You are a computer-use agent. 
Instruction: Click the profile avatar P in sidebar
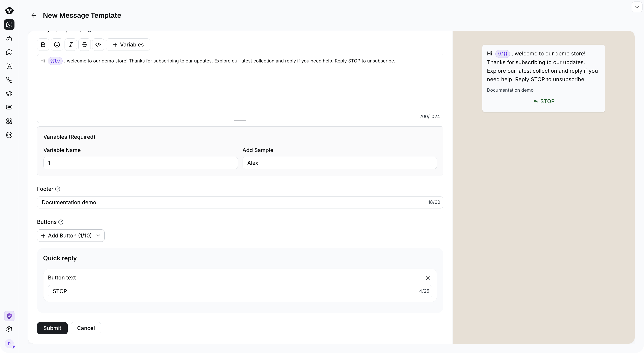(x=9, y=344)
